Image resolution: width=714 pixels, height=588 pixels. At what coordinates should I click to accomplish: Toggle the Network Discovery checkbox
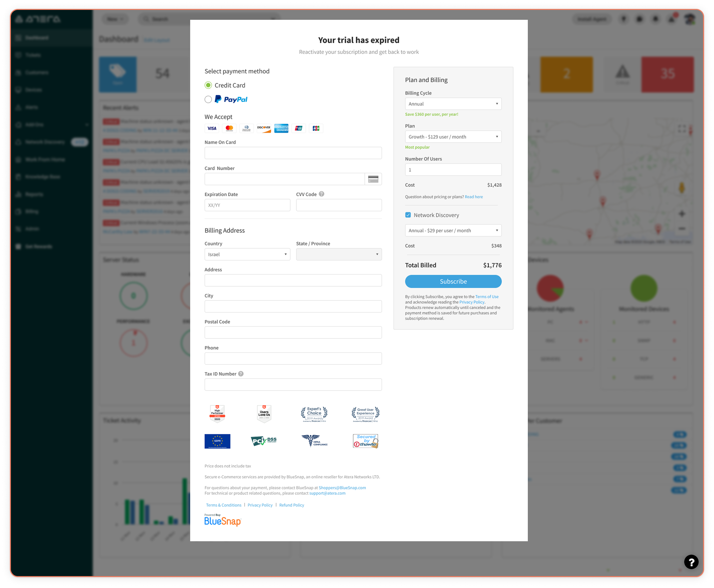pos(408,215)
